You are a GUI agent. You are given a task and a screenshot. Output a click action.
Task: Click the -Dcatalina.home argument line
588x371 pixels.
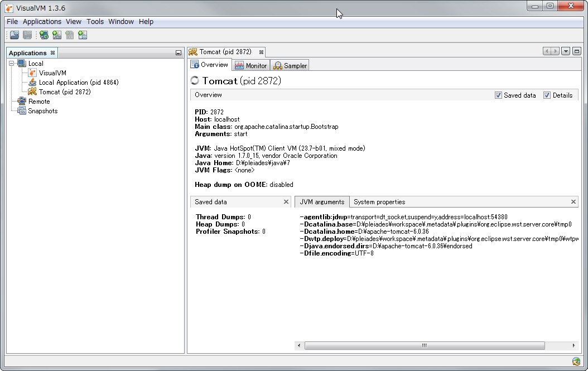(364, 232)
